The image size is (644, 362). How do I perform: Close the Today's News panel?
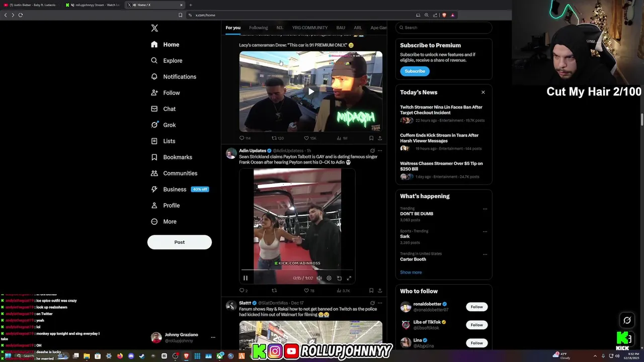click(x=483, y=93)
